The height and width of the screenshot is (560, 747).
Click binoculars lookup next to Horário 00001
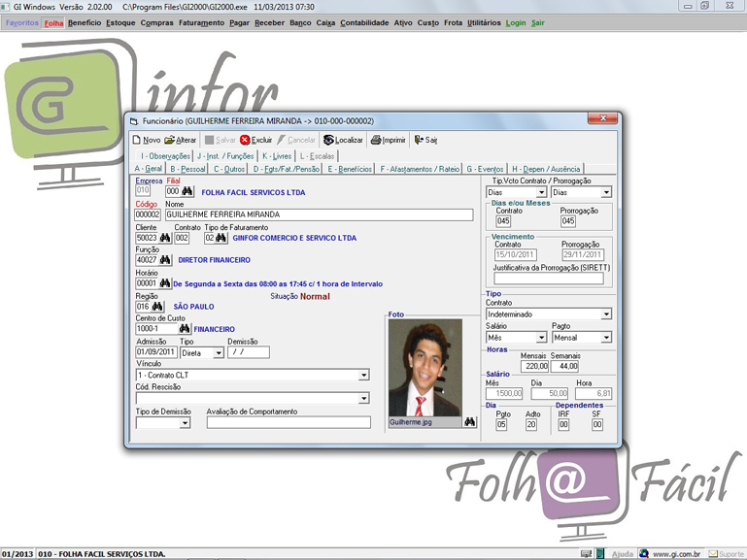point(165,283)
